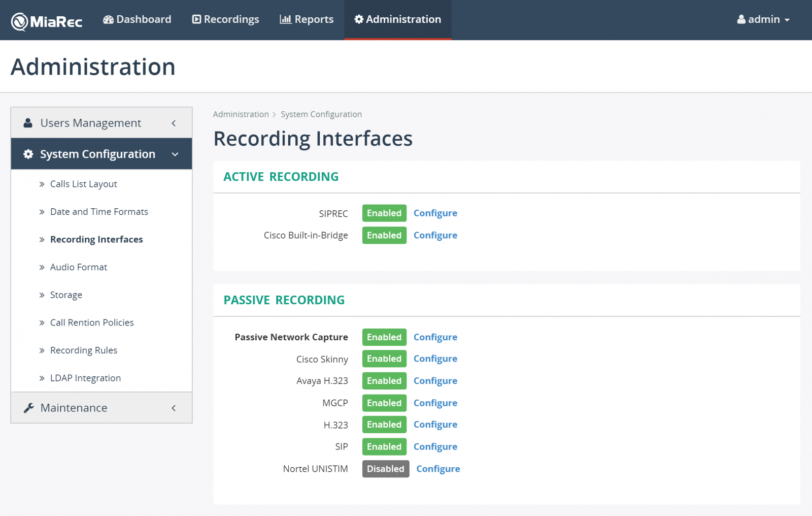Open Storage settings
The image size is (812, 516).
pos(66,295)
